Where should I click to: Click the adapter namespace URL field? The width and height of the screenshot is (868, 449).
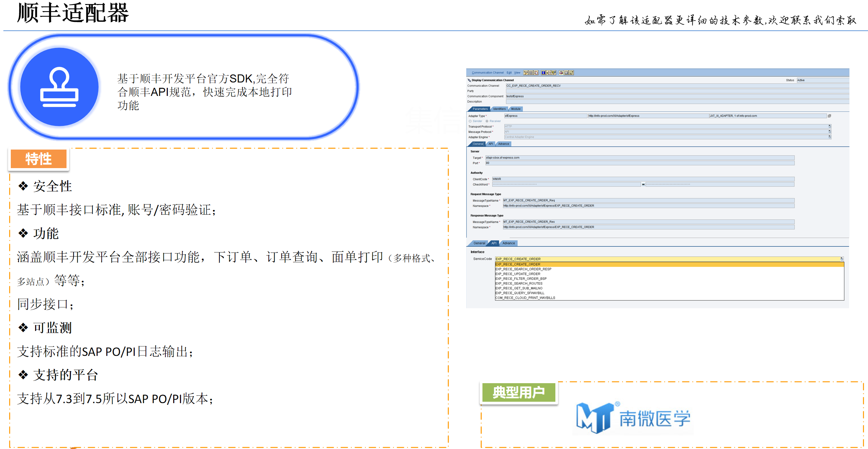click(x=648, y=116)
